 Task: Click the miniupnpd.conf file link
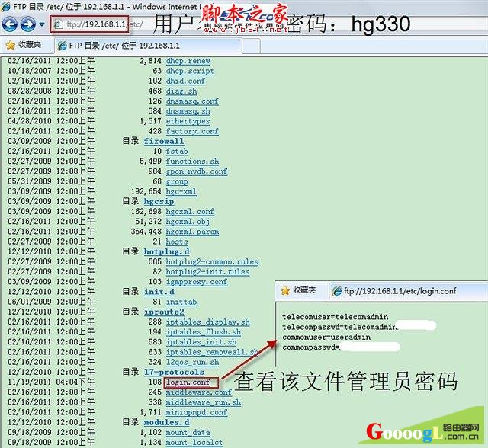click(196, 412)
